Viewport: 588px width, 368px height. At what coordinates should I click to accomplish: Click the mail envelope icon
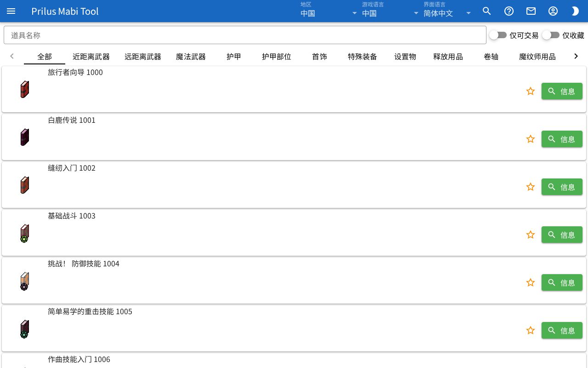click(x=531, y=11)
